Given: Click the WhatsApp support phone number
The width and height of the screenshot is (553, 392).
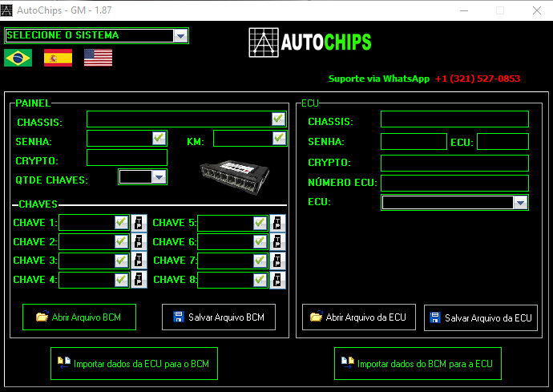Looking at the screenshot, I should click(478, 79).
